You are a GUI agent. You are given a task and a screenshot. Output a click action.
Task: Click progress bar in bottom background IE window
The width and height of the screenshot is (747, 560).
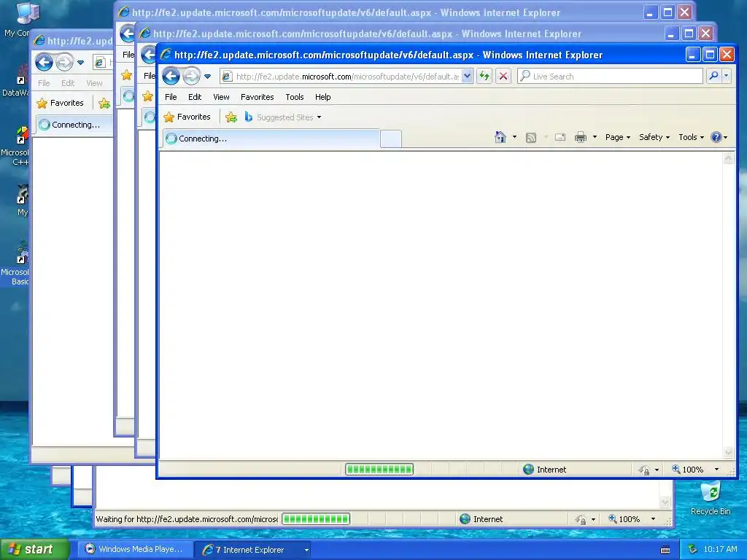[x=316, y=519]
